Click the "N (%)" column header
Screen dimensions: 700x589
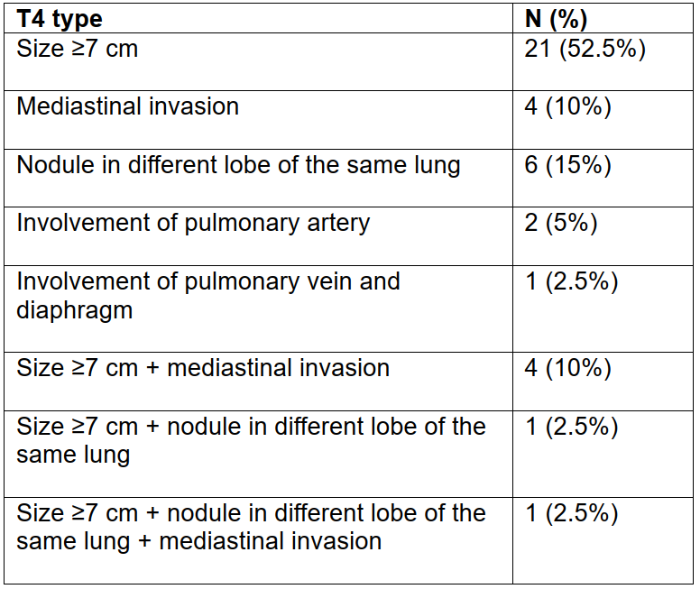[557, 19]
